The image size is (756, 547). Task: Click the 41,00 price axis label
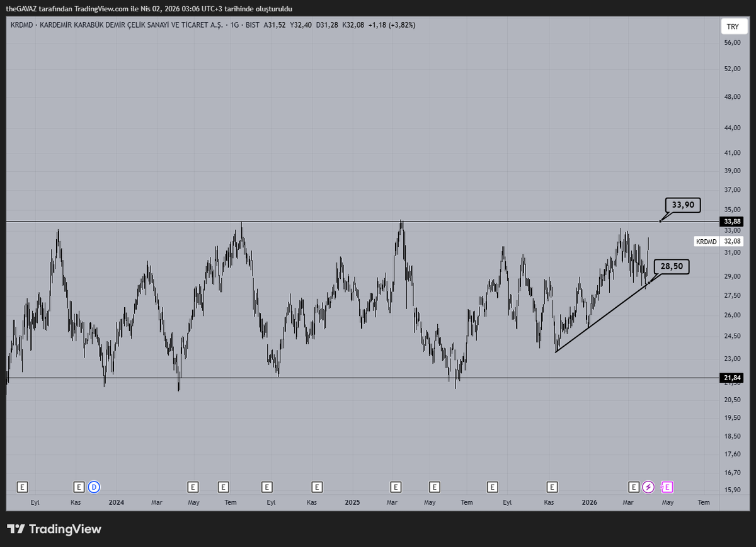click(732, 153)
